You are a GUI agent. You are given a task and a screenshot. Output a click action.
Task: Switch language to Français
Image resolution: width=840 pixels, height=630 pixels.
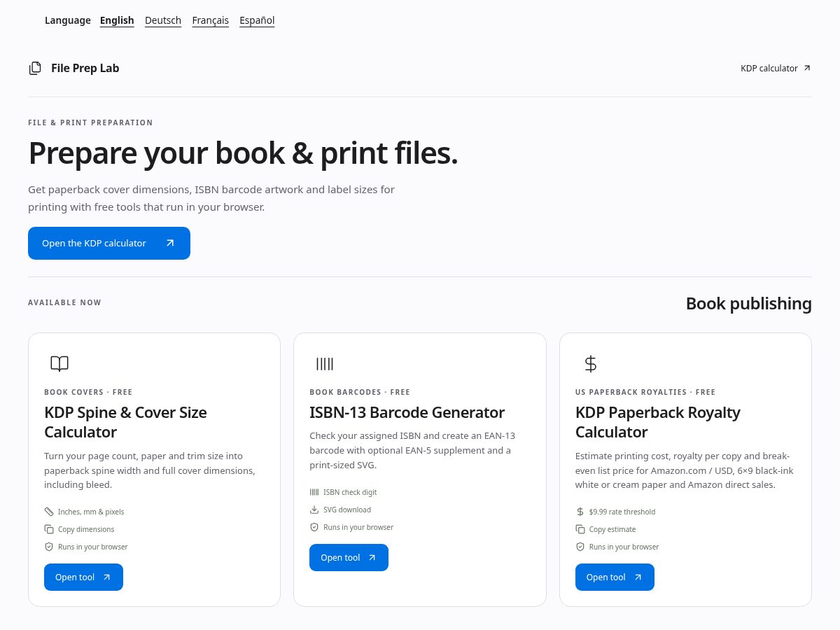click(211, 20)
